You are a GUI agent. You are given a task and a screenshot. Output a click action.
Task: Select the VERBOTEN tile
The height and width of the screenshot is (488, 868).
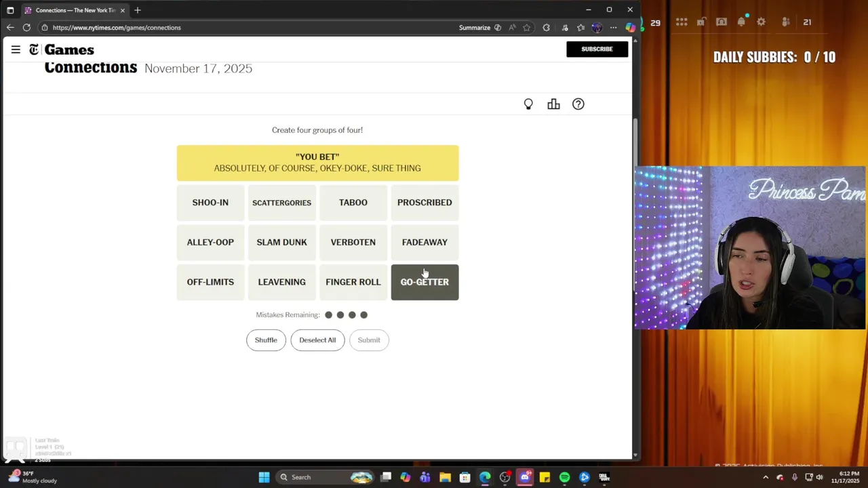353,242
